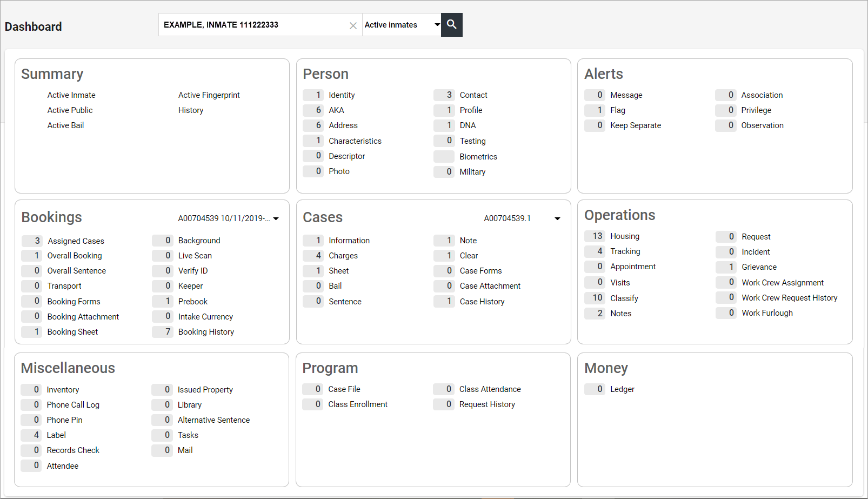This screenshot has height=499, width=868.
Task: Select Bail in the Cases panel
Action: pos(335,286)
